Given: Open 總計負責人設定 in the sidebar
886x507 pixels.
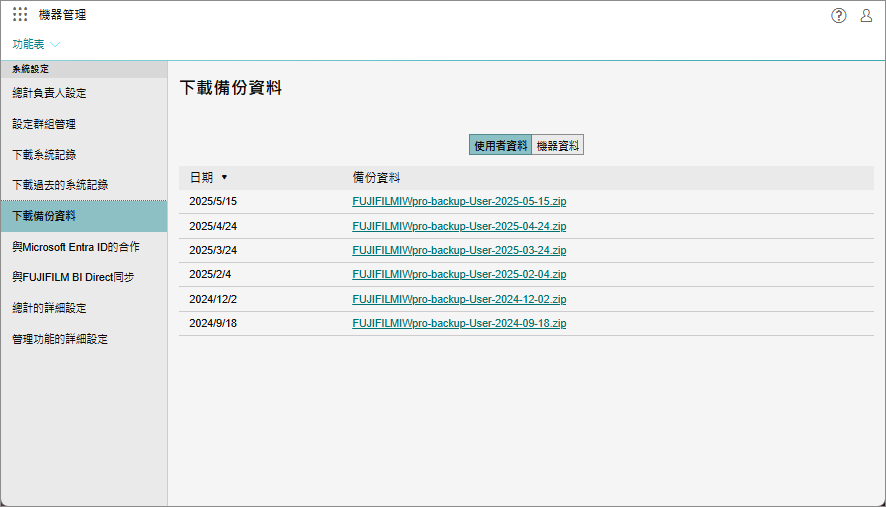Looking at the screenshot, I should tap(49, 93).
